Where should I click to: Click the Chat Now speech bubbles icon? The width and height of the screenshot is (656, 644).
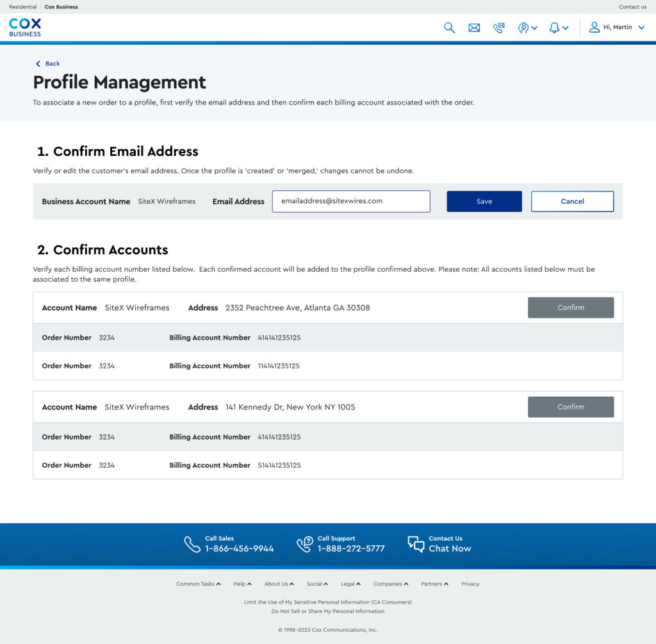[416, 544]
